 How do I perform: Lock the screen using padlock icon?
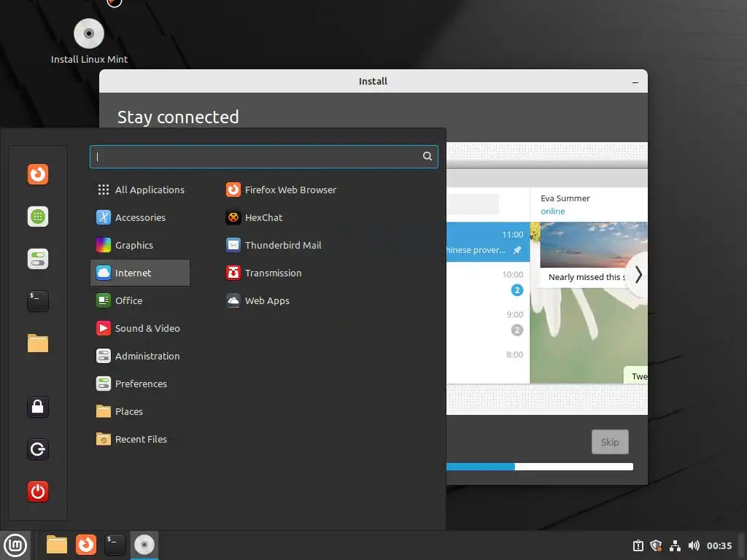pyautogui.click(x=38, y=407)
